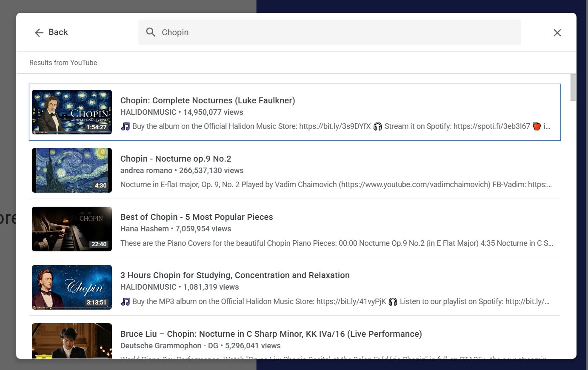Click the 4:30 duration badge
This screenshot has height=370, width=588.
(x=100, y=185)
